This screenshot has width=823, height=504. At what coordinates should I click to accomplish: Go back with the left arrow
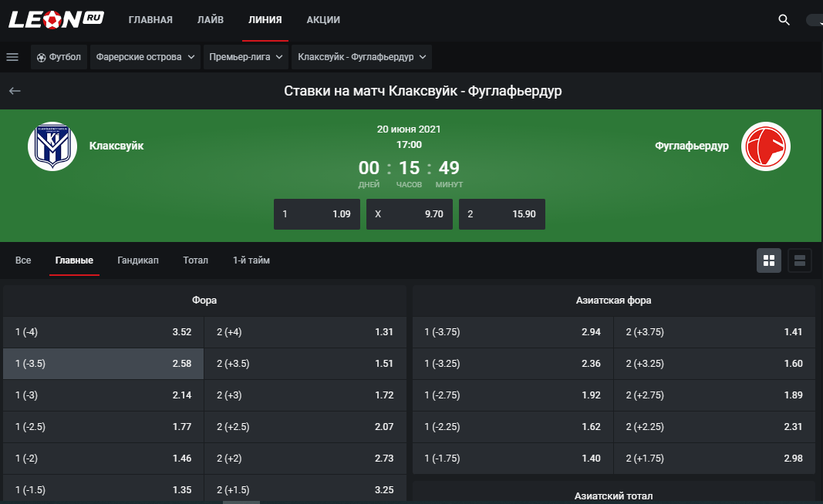click(15, 91)
